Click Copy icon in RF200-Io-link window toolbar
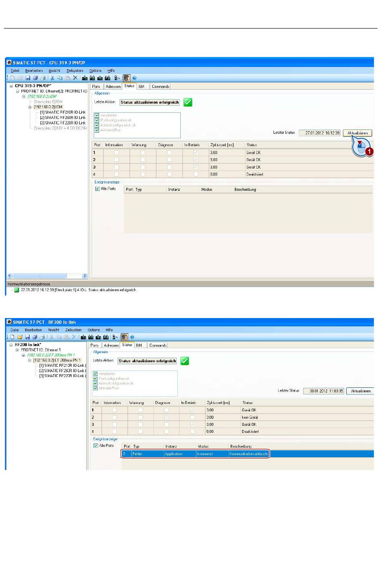 [59, 337]
